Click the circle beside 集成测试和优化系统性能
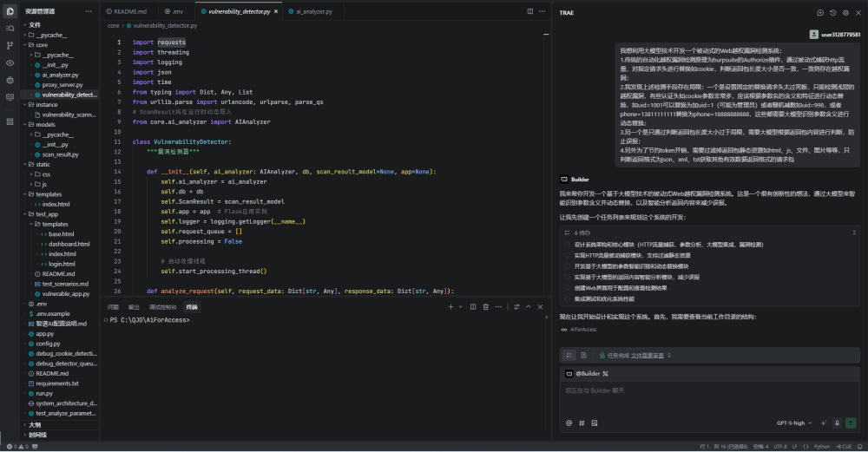 tap(568, 298)
